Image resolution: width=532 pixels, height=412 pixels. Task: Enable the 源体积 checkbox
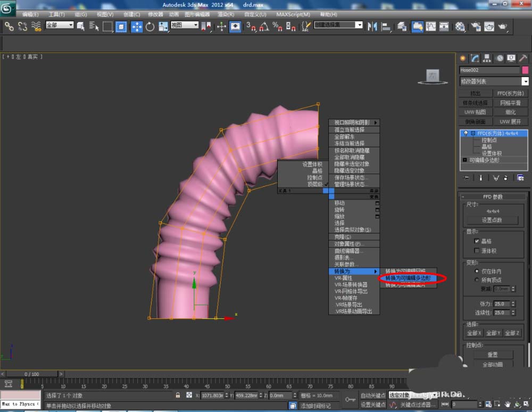(477, 251)
